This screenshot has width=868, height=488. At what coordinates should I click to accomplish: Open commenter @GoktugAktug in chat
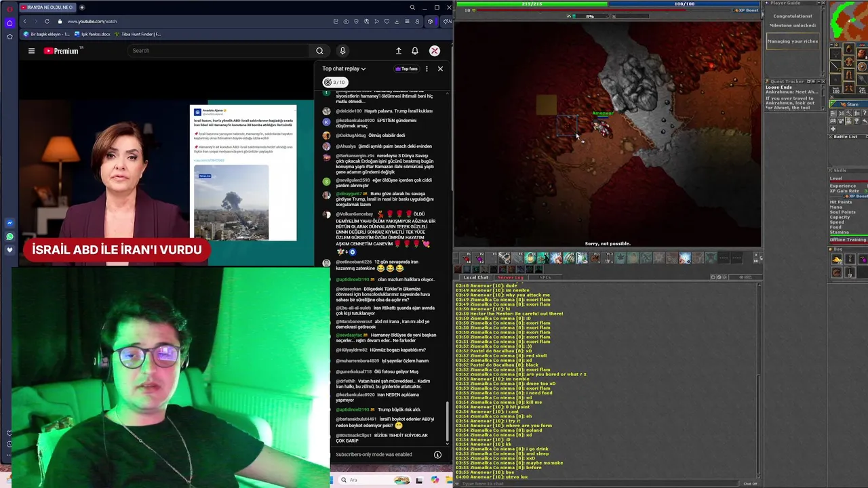coord(351,136)
